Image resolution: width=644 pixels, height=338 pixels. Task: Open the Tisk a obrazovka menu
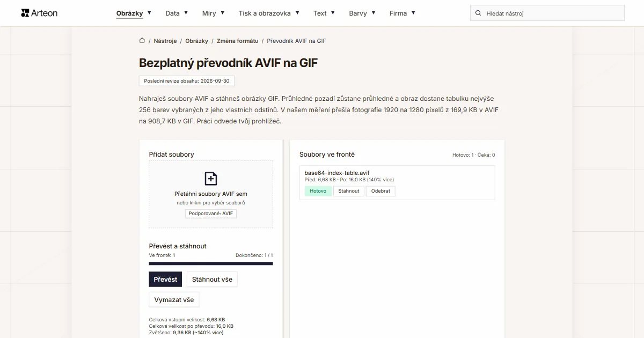[265, 13]
